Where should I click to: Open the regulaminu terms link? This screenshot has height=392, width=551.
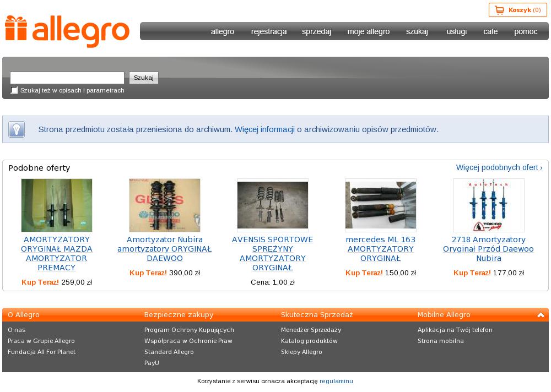pyautogui.click(x=336, y=381)
